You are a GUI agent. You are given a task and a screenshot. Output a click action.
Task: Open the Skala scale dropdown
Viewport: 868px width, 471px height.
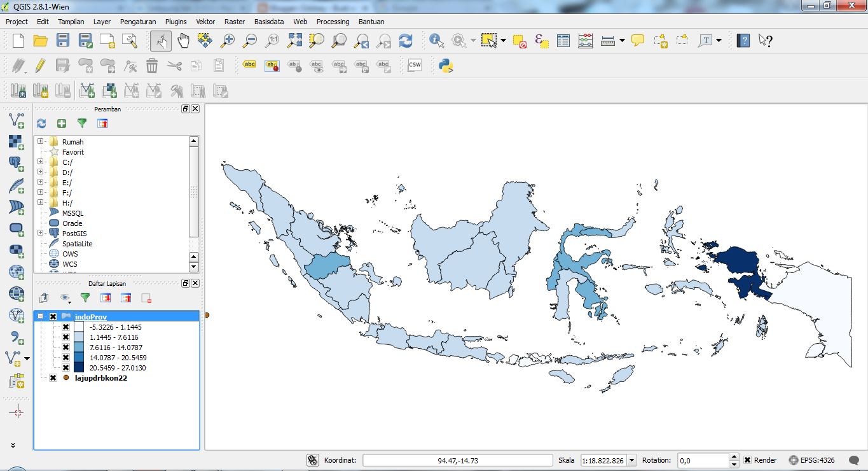click(x=631, y=460)
